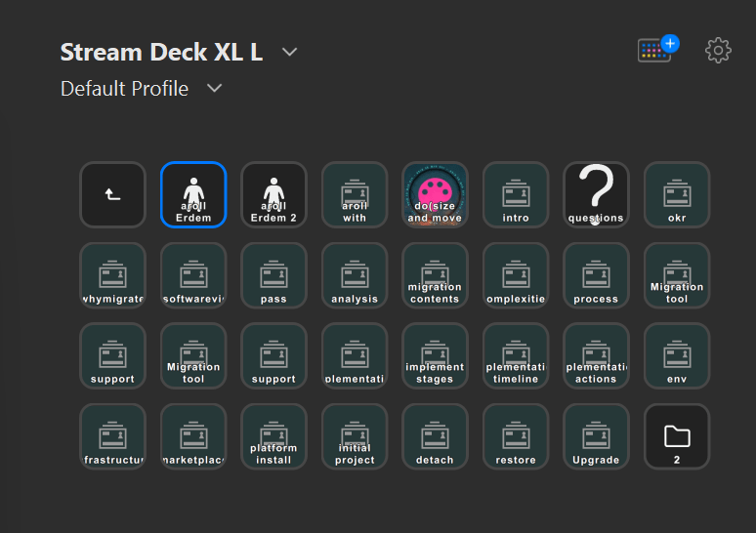Click the pink do(size and move key
The image size is (756, 533).
point(435,194)
